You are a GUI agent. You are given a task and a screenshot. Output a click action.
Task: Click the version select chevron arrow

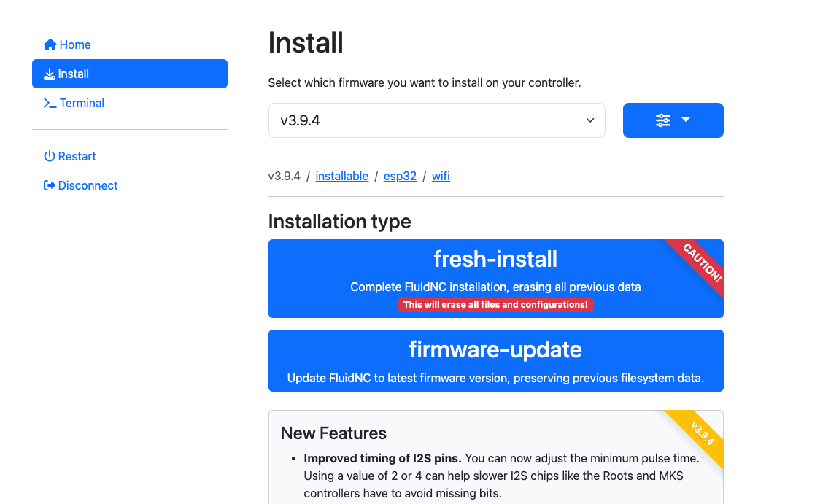(590, 120)
